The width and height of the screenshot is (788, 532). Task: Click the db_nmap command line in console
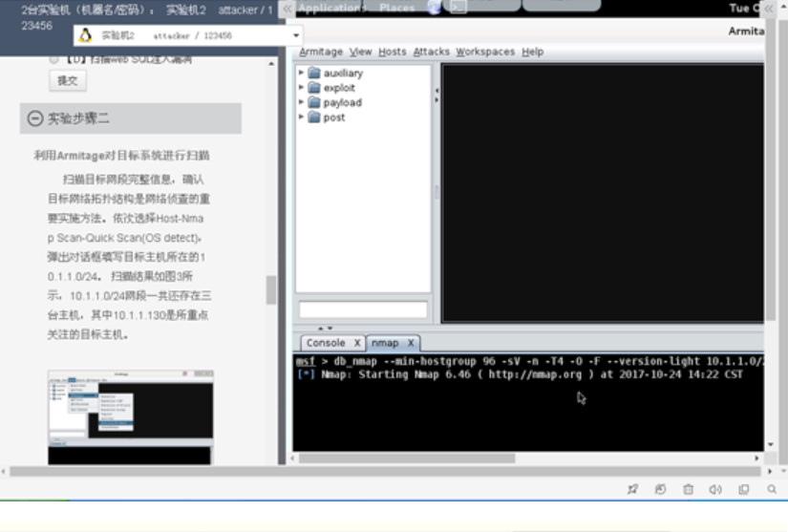coord(530,361)
